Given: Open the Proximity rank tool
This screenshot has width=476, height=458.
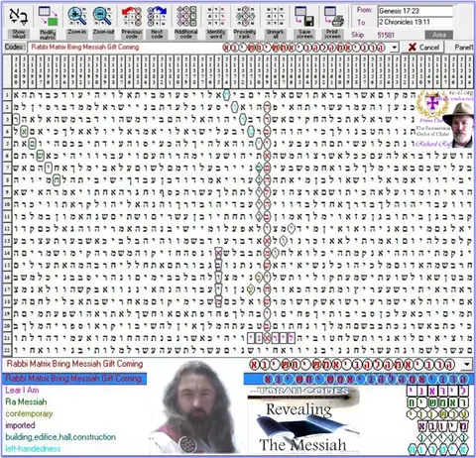Looking at the screenshot, I should pyautogui.click(x=245, y=22).
